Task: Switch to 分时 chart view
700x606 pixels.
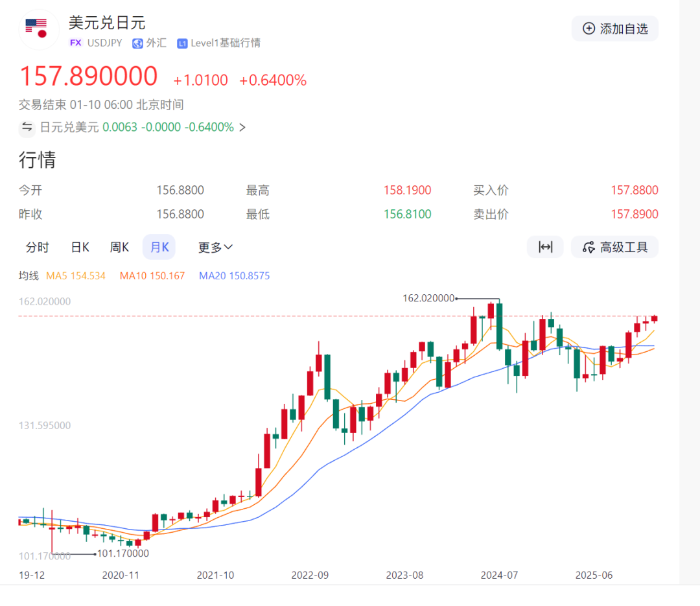Action: tap(37, 247)
